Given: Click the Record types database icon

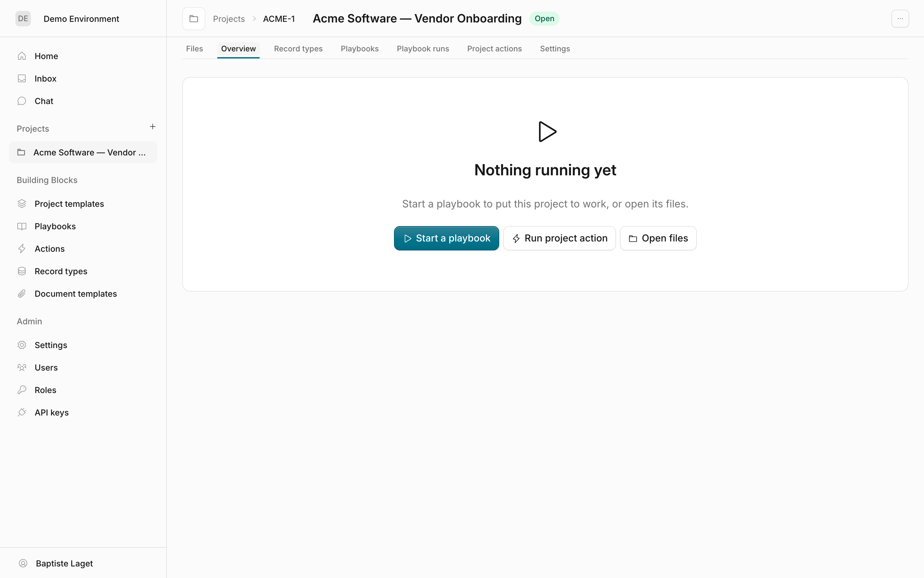Looking at the screenshot, I should [x=22, y=271].
